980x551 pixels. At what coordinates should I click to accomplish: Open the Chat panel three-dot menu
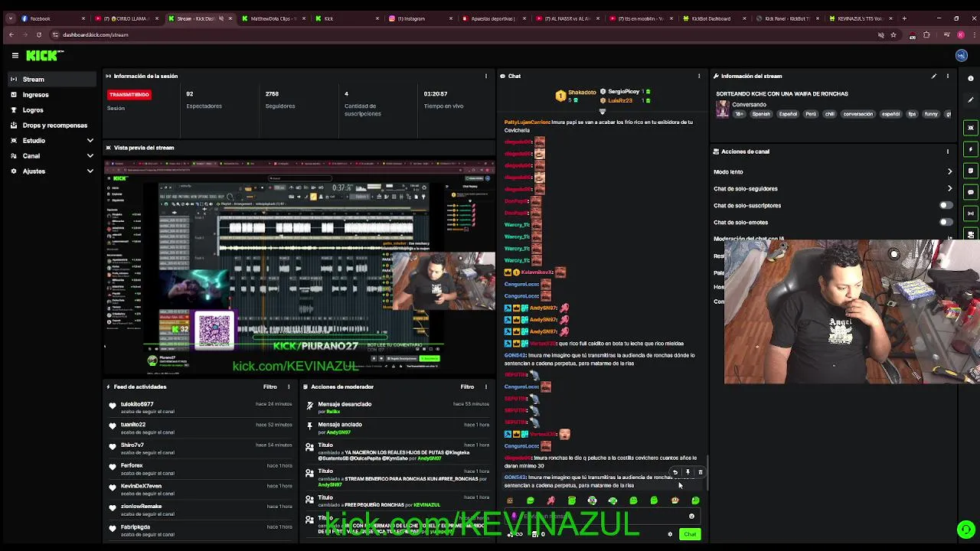(698, 76)
